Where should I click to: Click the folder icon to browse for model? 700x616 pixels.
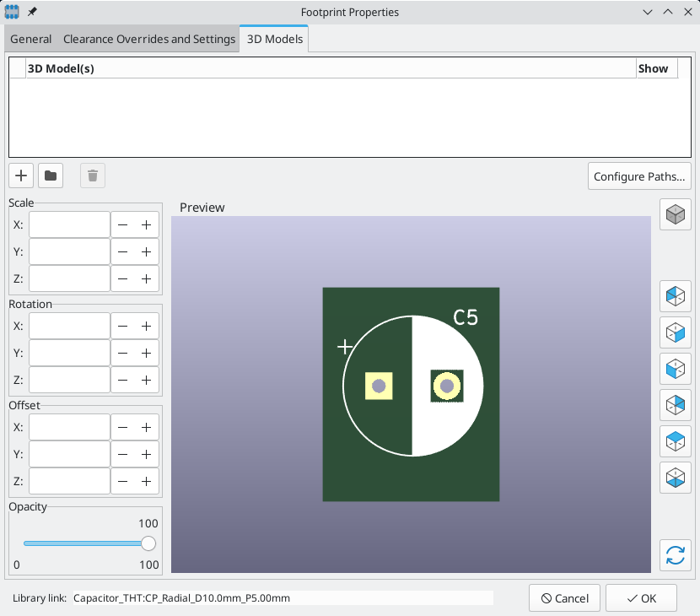[51, 176]
